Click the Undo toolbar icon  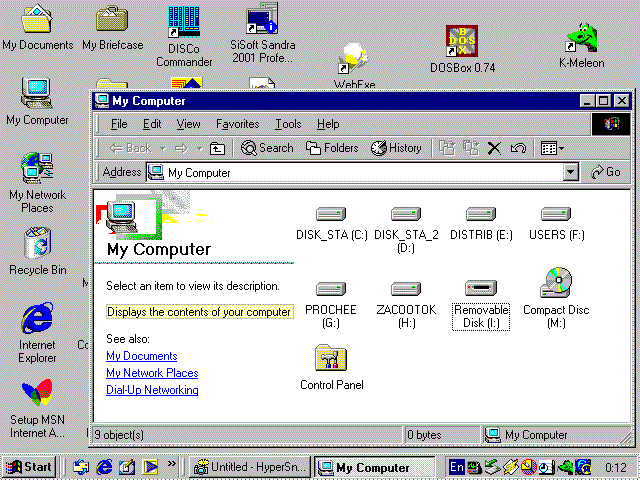[x=518, y=148]
